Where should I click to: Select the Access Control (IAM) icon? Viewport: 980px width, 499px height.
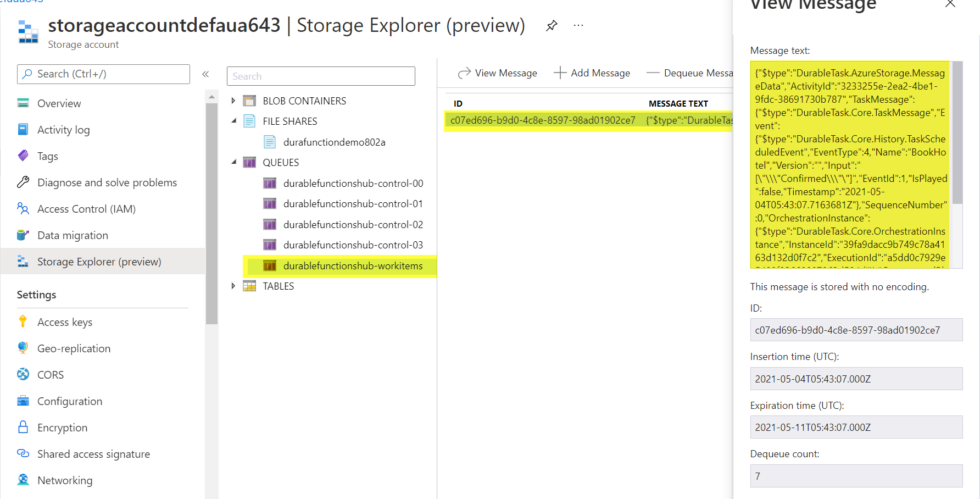click(x=23, y=208)
